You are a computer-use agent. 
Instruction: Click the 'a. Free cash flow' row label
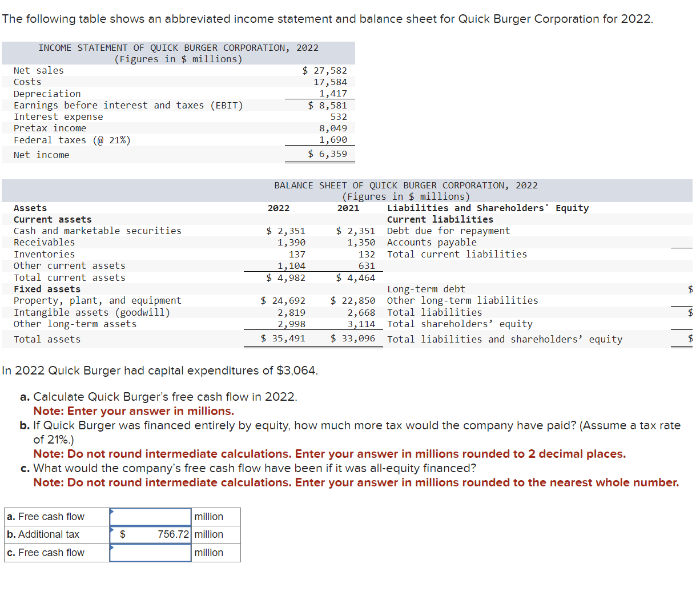(x=46, y=517)
